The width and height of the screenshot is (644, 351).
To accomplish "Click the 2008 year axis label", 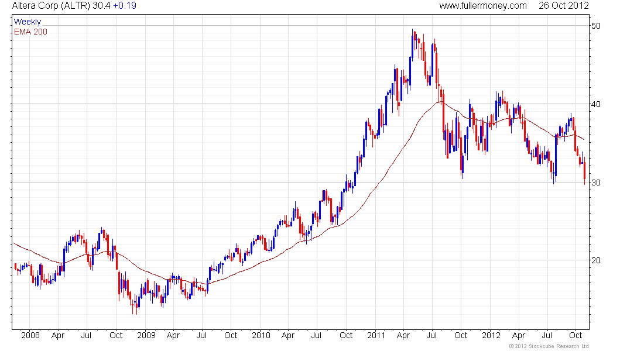I will pos(30,335).
